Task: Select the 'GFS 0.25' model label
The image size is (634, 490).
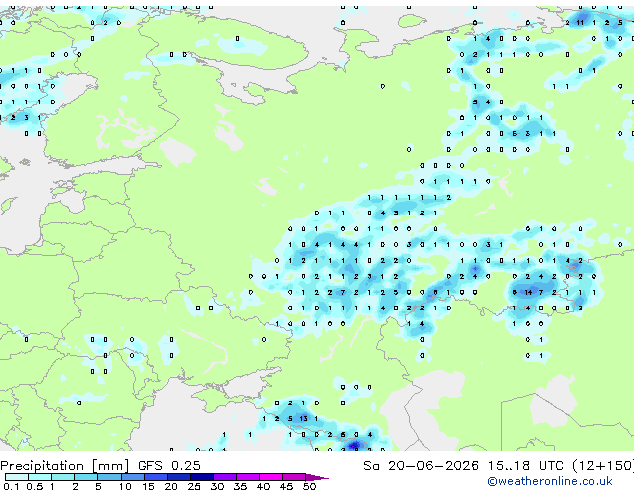Action: tap(169, 466)
